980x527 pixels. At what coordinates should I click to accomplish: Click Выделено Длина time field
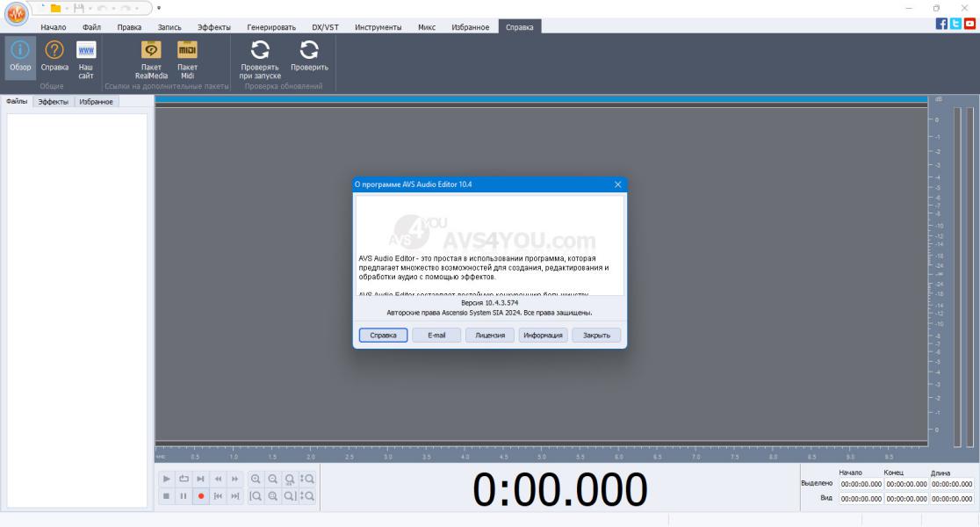(x=952, y=484)
